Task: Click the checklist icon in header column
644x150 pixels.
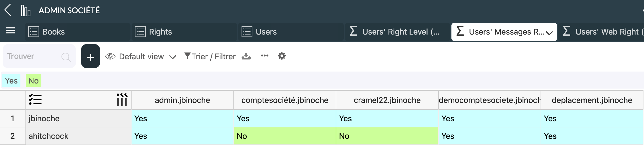Action: point(35,100)
